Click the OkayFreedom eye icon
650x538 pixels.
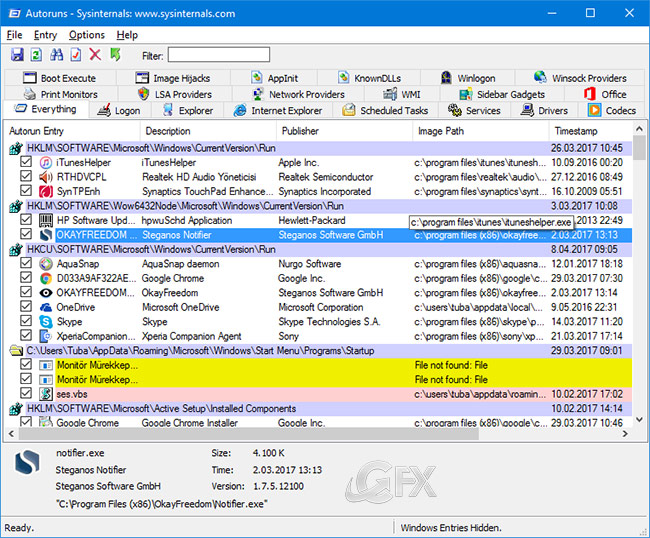[46, 293]
